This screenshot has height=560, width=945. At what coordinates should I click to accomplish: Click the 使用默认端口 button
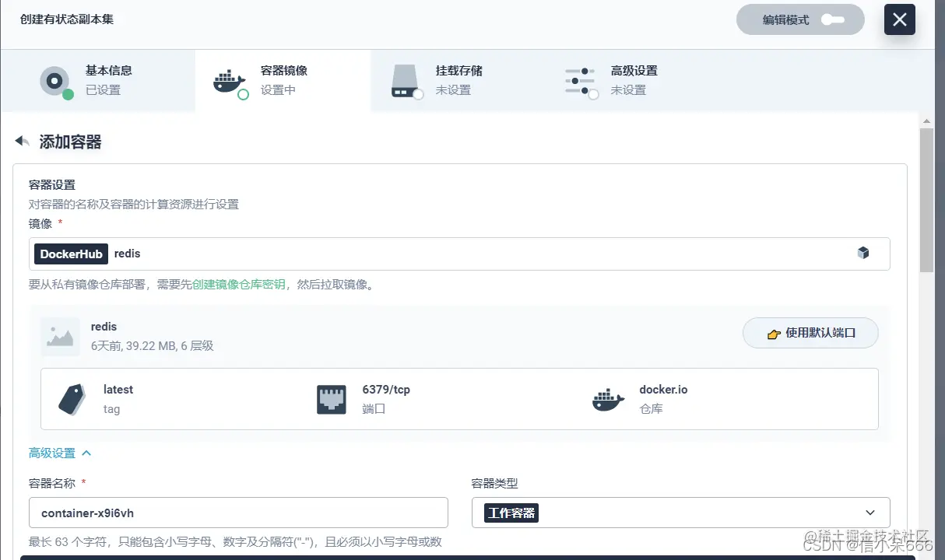(x=810, y=332)
